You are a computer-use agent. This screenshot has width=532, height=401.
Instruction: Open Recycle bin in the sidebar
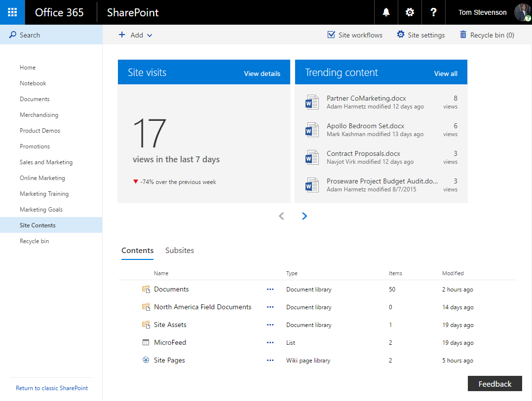point(34,241)
